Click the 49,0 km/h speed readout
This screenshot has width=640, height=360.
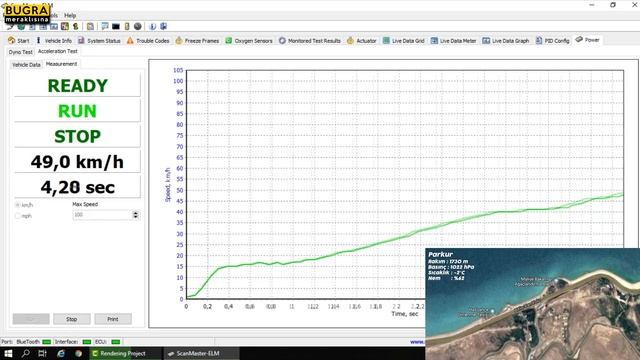click(x=78, y=162)
